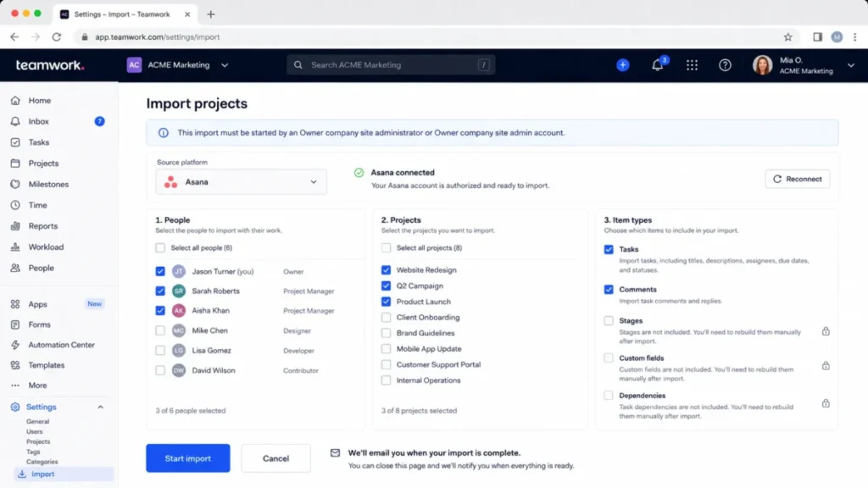The height and width of the screenshot is (488, 868).
Task: Open the help question mark icon
Action: (725, 65)
